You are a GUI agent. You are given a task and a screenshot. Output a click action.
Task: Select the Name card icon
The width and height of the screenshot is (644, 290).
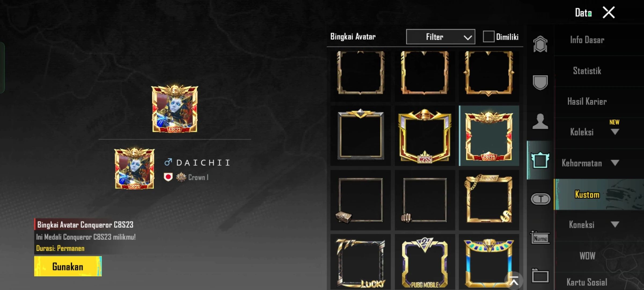[x=540, y=237]
